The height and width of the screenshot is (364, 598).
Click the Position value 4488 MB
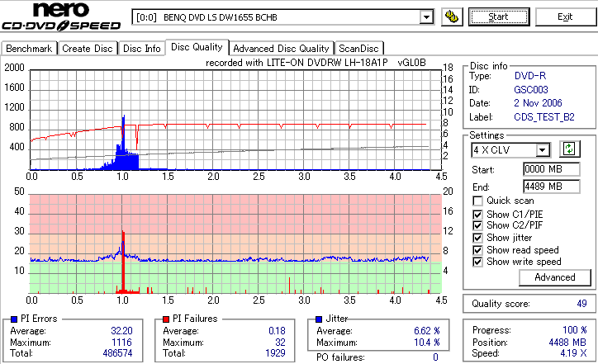[567, 343]
